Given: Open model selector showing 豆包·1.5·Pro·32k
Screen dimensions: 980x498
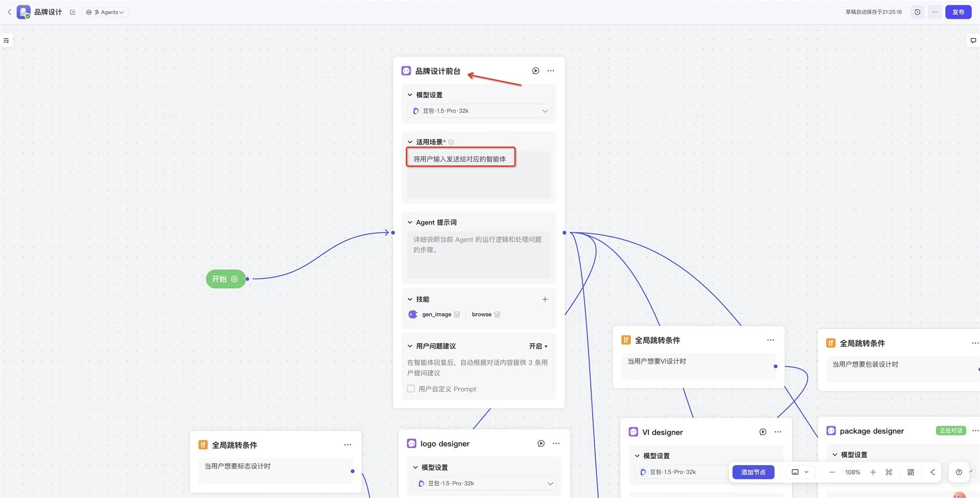Looking at the screenshot, I should coord(478,111).
